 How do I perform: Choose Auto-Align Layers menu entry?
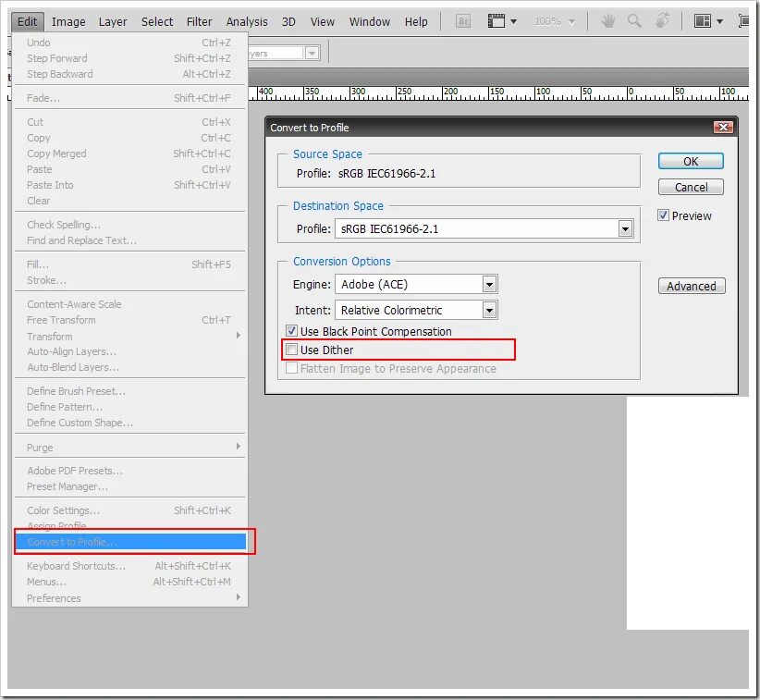pyautogui.click(x=130, y=351)
